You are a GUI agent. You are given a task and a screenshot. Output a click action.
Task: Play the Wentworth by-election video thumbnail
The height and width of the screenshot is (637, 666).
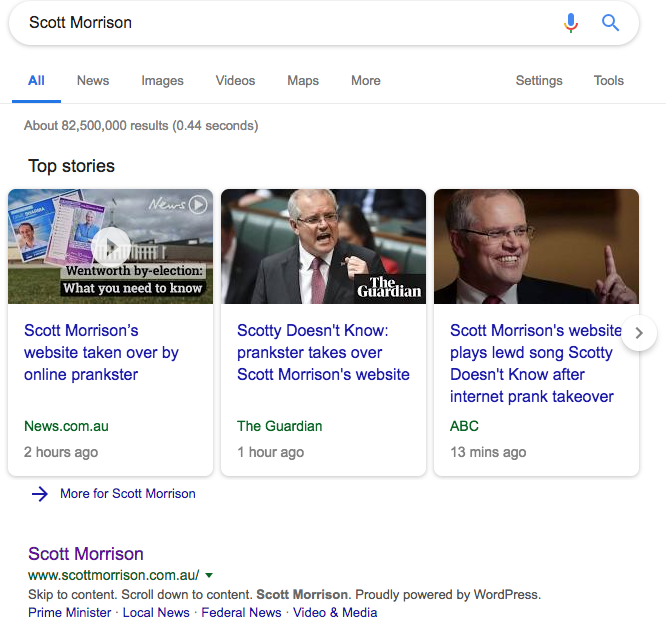click(x=110, y=245)
